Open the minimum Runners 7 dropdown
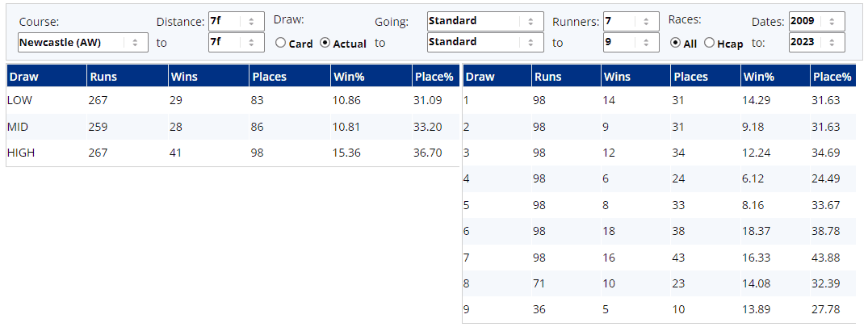The width and height of the screenshot is (868, 327). [x=630, y=21]
